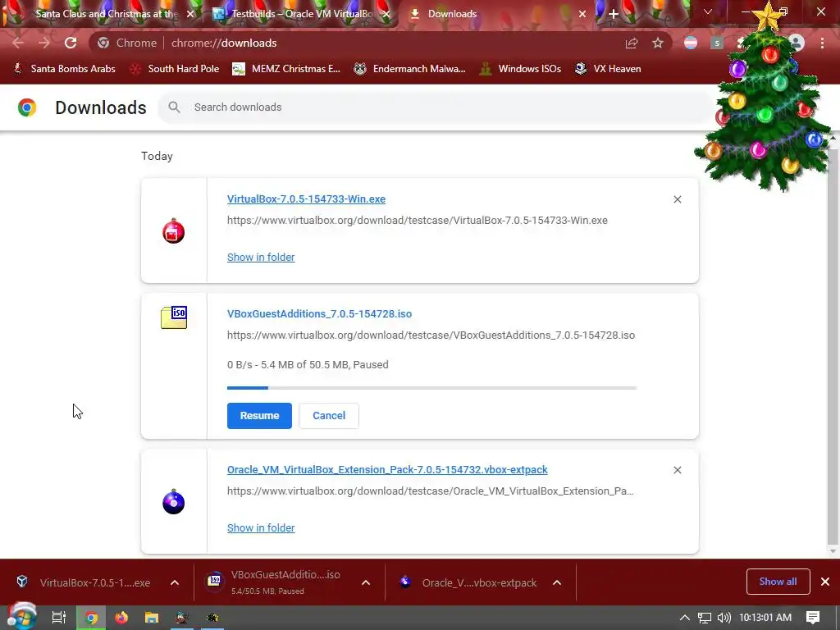Click VBoxGuestAdditions_7.0.5-154728.iso file name

click(319, 314)
